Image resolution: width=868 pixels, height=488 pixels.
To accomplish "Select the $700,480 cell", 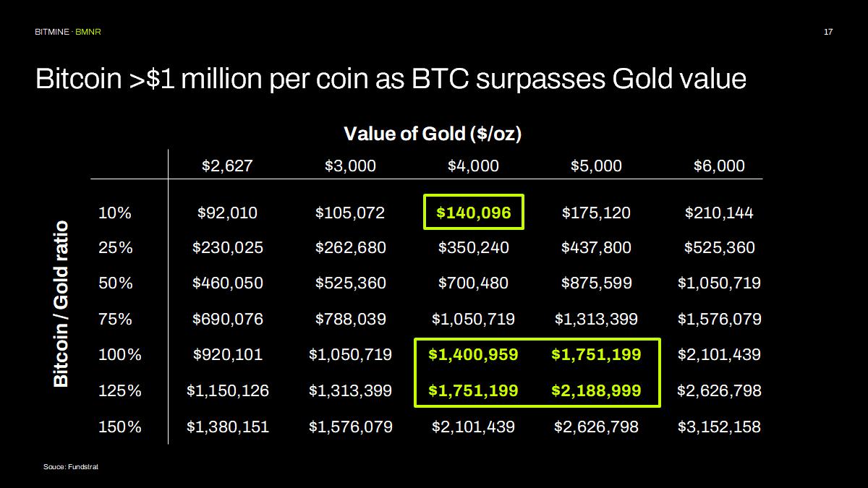I will (473, 283).
